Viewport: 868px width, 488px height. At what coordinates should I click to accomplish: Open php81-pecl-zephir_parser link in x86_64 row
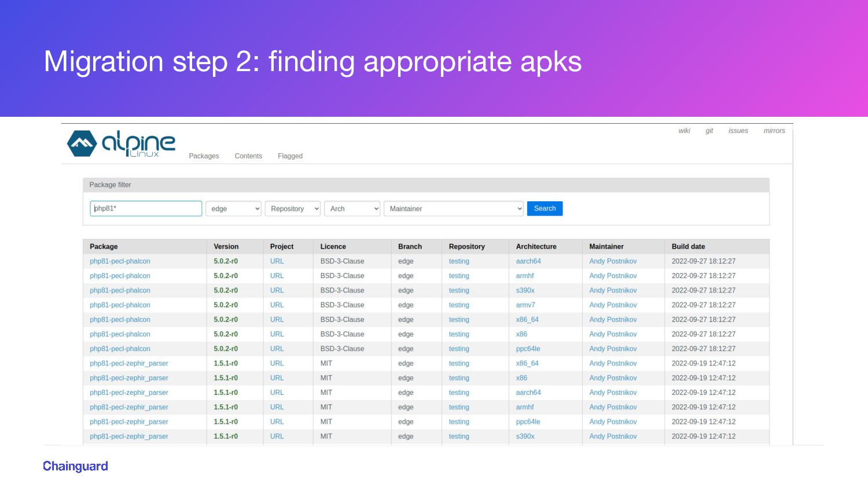tap(129, 363)
